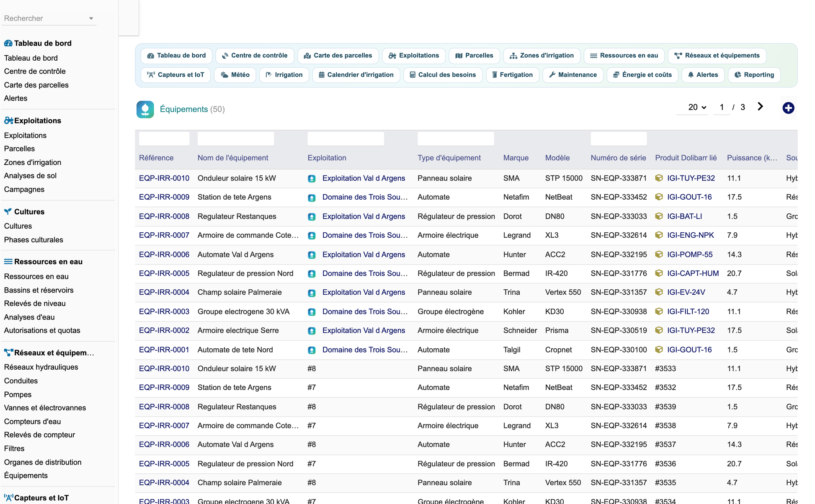Screen dimensions: 815x504
Task: Open Équipements sidebar link
Action: click(x=26, y=476)
